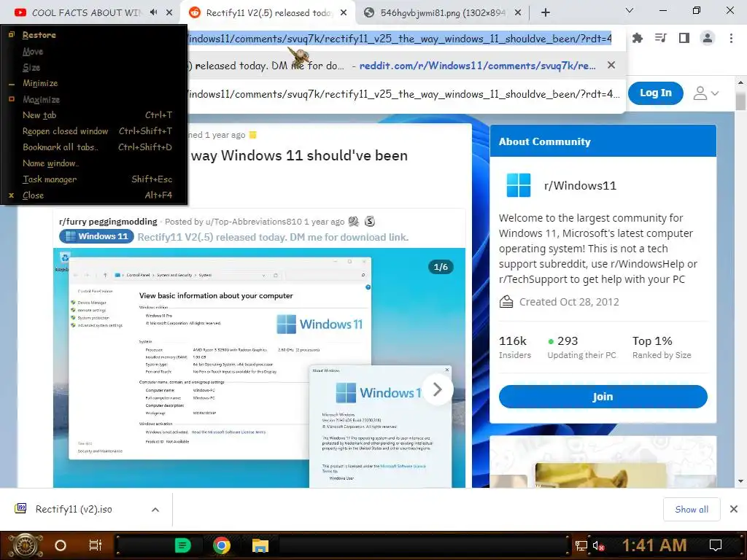This screenshot has width=747, height=560.
Task: Click the Join community button
Action: click(603, 397)
